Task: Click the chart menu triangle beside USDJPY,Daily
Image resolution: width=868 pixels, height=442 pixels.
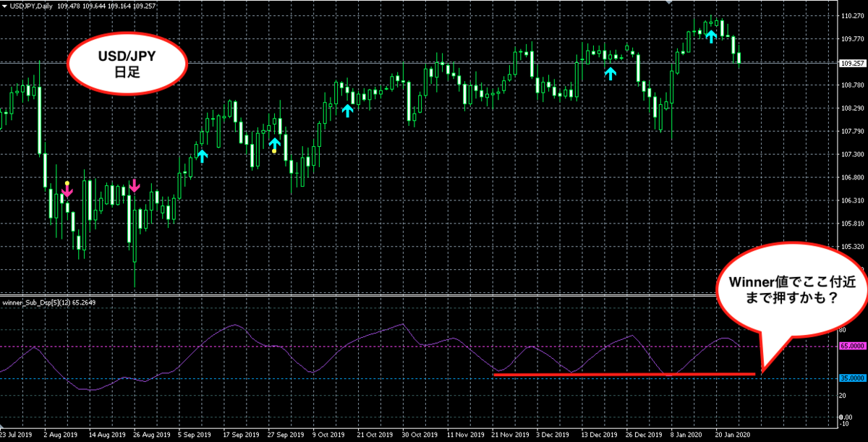Action: click(4, 7)
